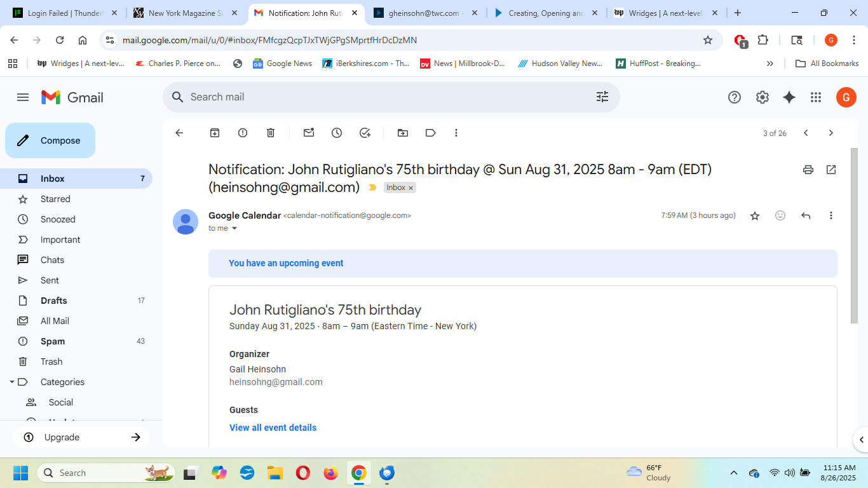
Task: Click the vertical scrollbar of the email
Action: tap(854, 235)
